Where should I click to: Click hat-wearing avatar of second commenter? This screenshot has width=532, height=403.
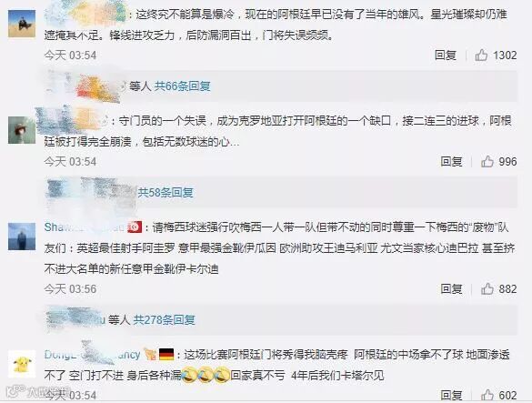[x=22, y=130]
